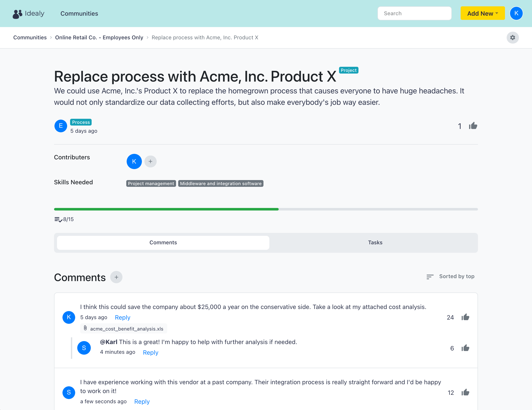Click the Replace process with Acme title heading

click(195, 76)
